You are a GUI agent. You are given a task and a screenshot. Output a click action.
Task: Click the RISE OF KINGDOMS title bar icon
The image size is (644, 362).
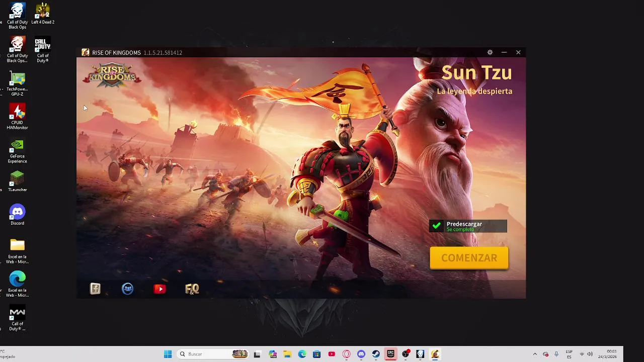point(86,52)
